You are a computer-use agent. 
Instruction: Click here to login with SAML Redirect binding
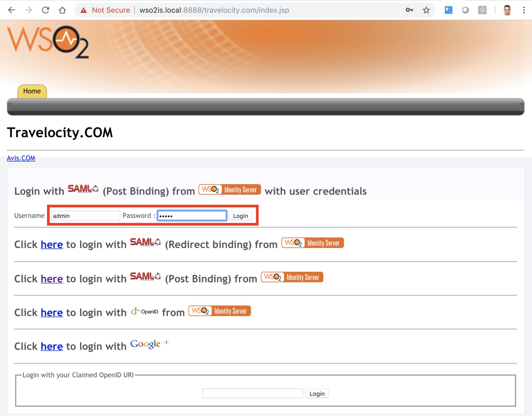[52, 245]
